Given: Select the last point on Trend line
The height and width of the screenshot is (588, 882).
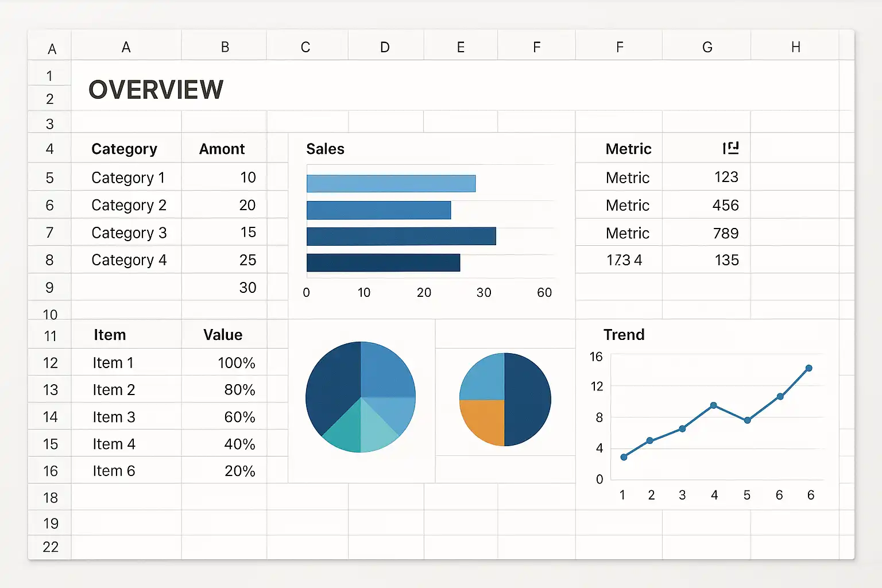Looking at the screenshot, I should [x=808, y=368].
